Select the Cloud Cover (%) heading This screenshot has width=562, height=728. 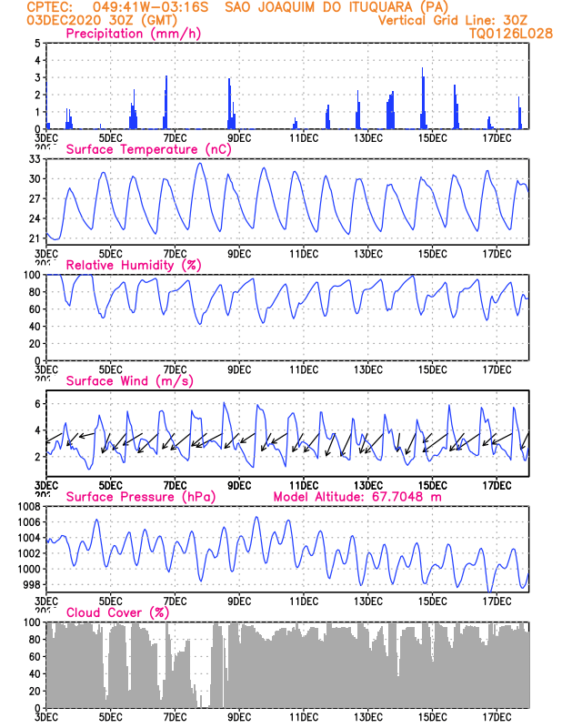(x=117, y=612)
